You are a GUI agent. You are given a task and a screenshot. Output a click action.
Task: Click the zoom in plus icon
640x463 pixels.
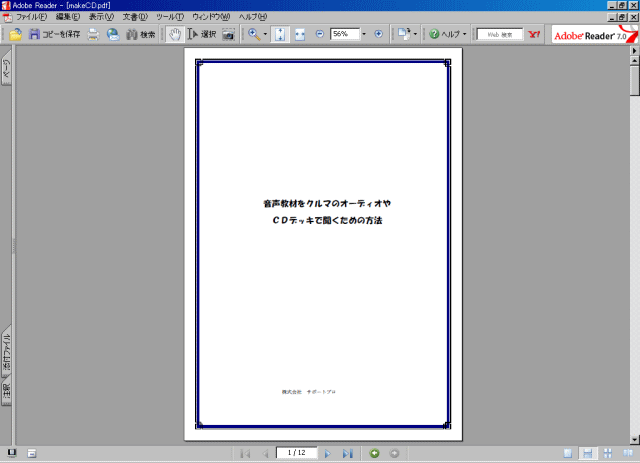coord(378,34)
